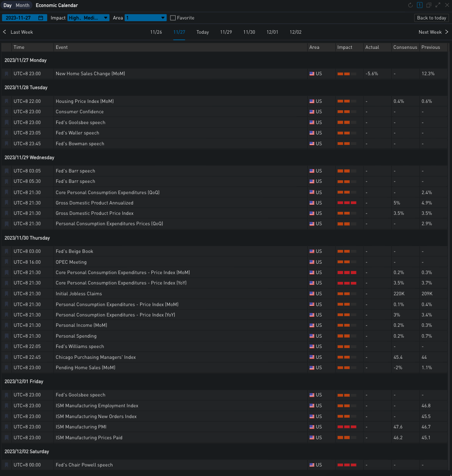Click the Area column header
The image size is (452, 476).
tap(321, 48)
